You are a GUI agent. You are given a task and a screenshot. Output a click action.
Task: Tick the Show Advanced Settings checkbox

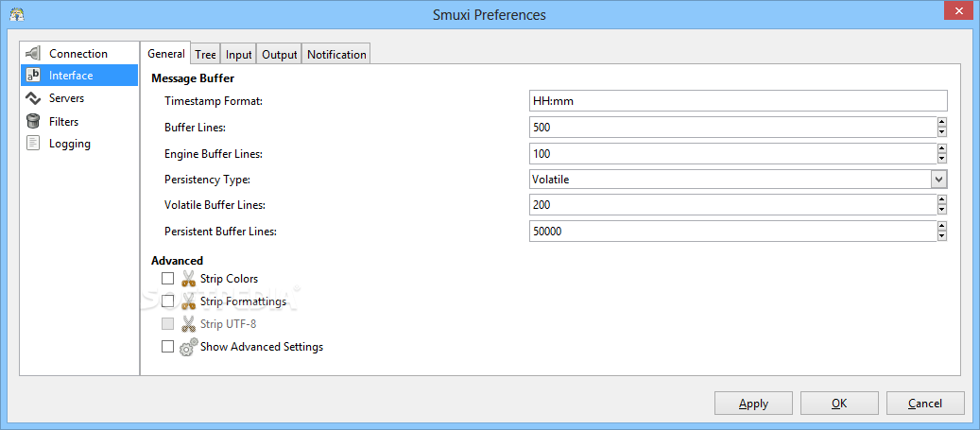point(167,346)
